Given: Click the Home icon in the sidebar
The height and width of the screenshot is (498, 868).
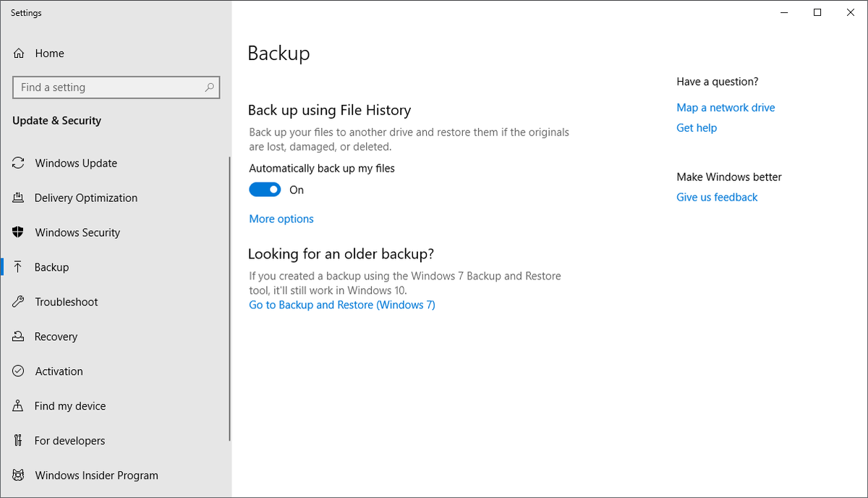Looking at the screenshot, I should [x=18, y=53].
